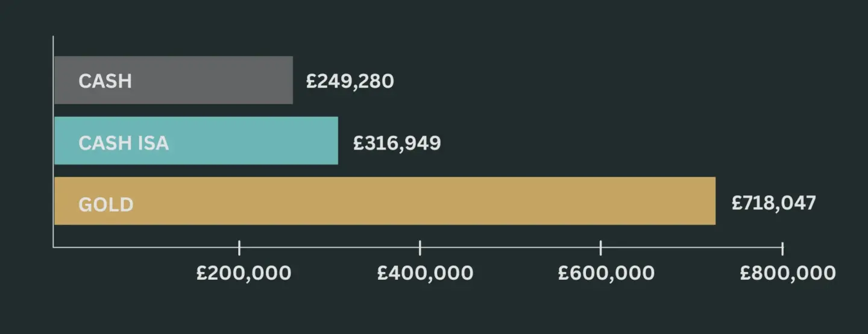Click the tick mark above £200,000
The image size is (868, 334).
(239, 247)
